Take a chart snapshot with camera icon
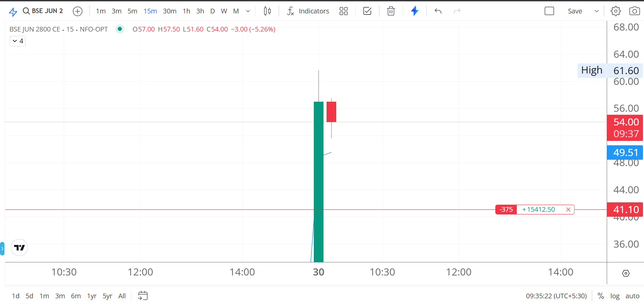Viewport: 644px width, 305px height. tap(634, 11)
